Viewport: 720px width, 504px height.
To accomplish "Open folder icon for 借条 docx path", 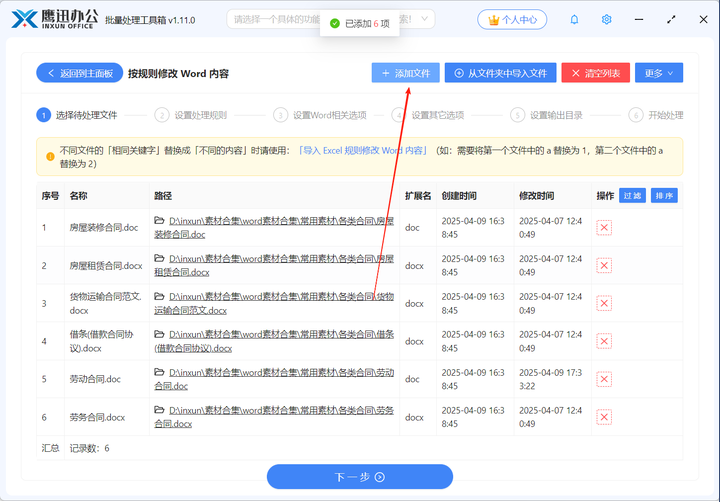I will pyautogui.click(x=159, y=334).
